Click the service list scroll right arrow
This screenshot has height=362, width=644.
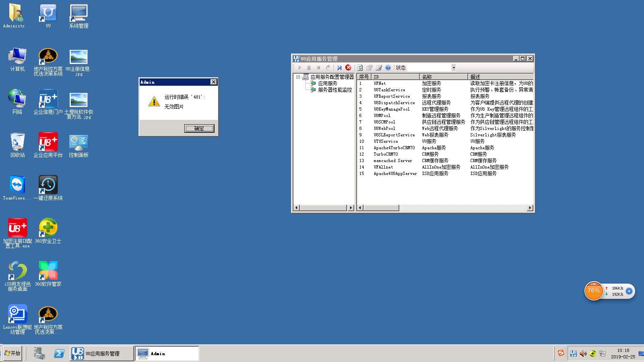pyautogui.click(x=530, y=208)
